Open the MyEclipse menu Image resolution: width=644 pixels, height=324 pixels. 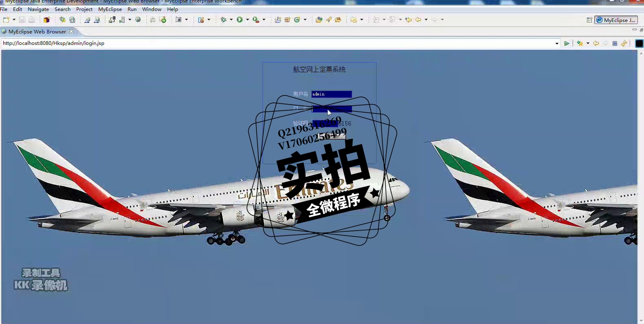[x=110, y=9]
